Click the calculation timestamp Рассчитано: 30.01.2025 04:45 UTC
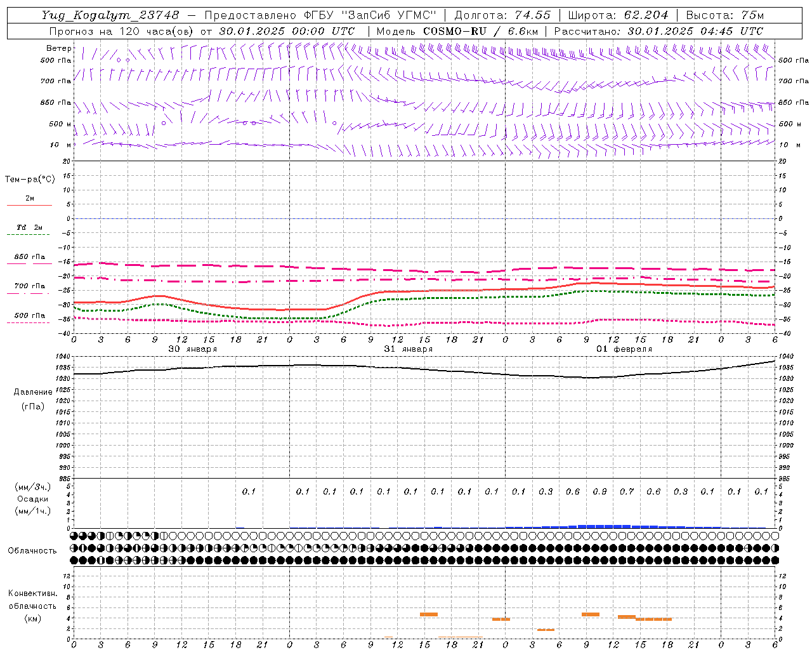 pyautogui.click(x=658, y=31)
